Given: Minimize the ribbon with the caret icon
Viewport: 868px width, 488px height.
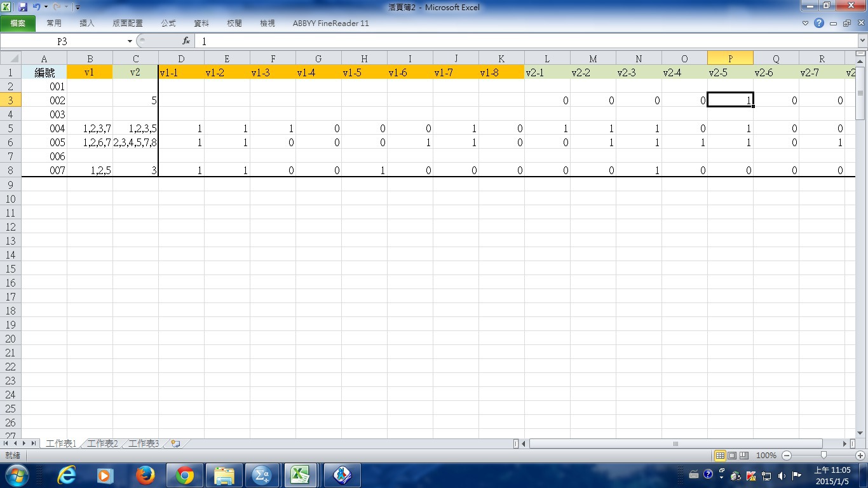Looking at the screenshot, I should (x=806, y=23).
